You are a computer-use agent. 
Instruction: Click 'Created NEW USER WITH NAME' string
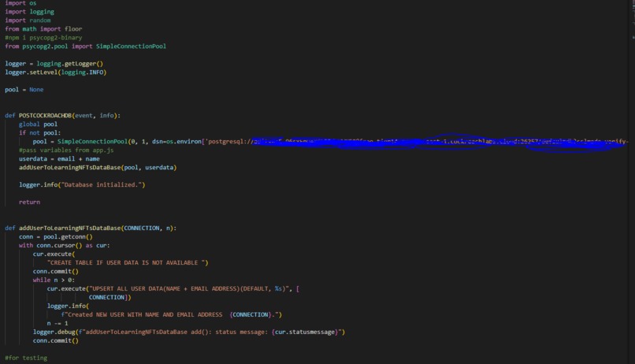[x=171, y=314]
